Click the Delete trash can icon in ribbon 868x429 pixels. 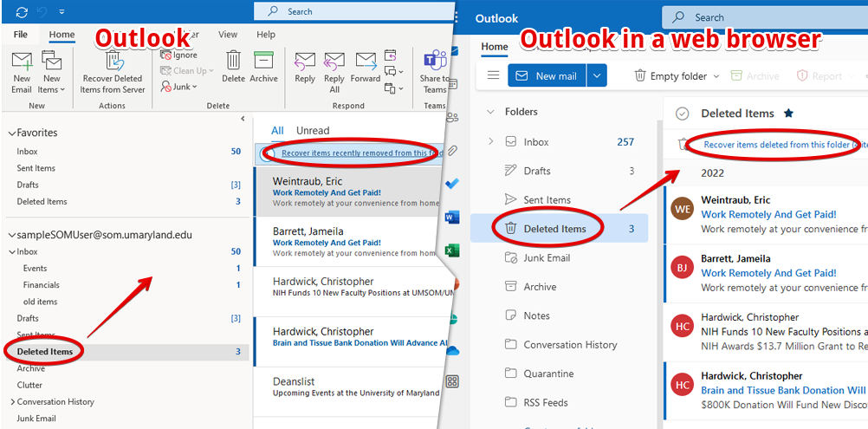pos(233,61)
